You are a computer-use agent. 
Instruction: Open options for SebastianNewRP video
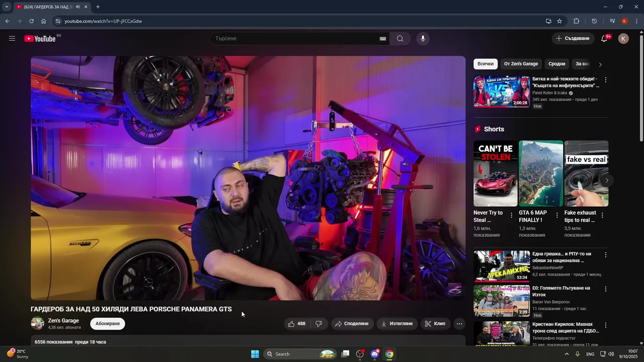click(606, 255)
